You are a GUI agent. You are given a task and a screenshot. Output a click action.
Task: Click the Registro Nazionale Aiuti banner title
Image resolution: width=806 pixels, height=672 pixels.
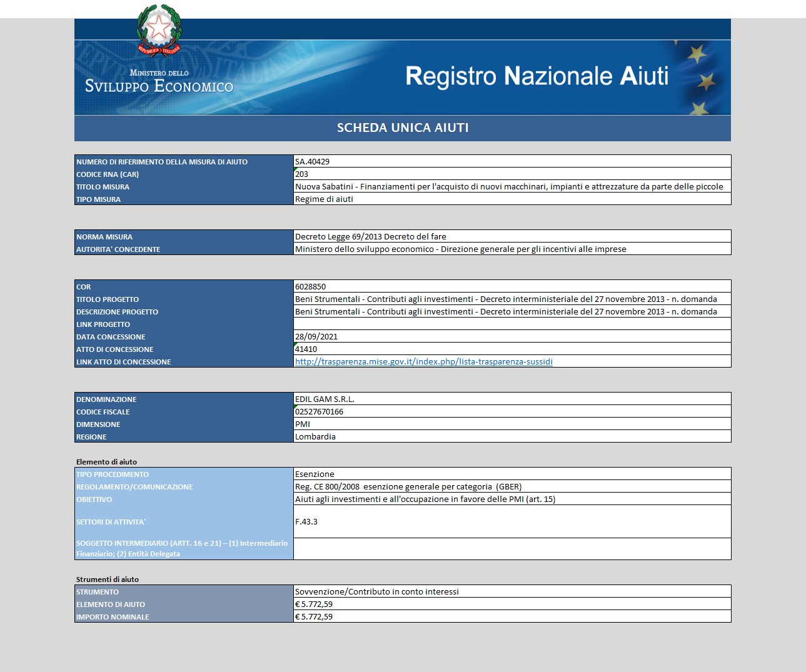click(536, 76)
